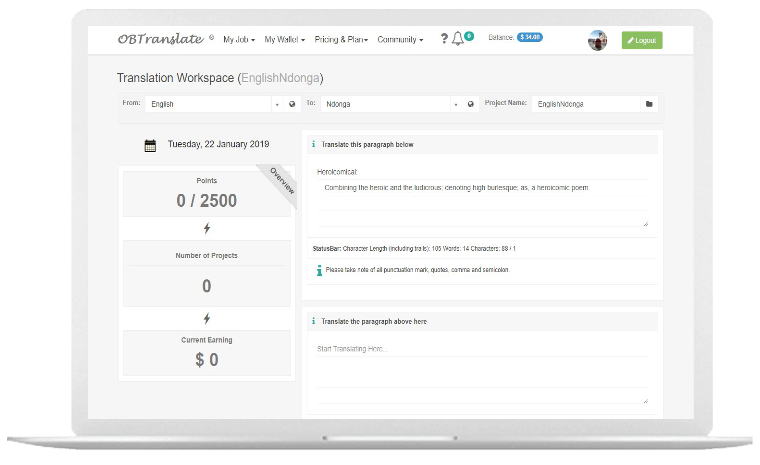Viewport: 760px width, 465px height.
Task: Click the blue balance amount badge
Action: coord(529,37)
